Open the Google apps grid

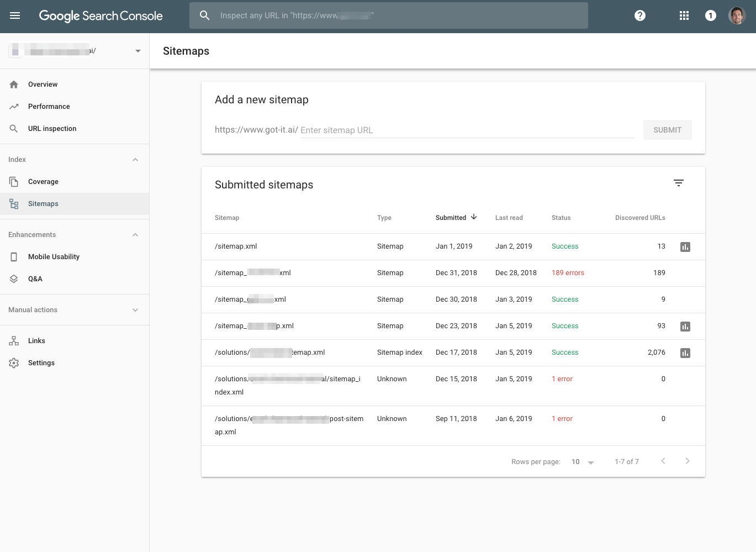pos(684,15)
